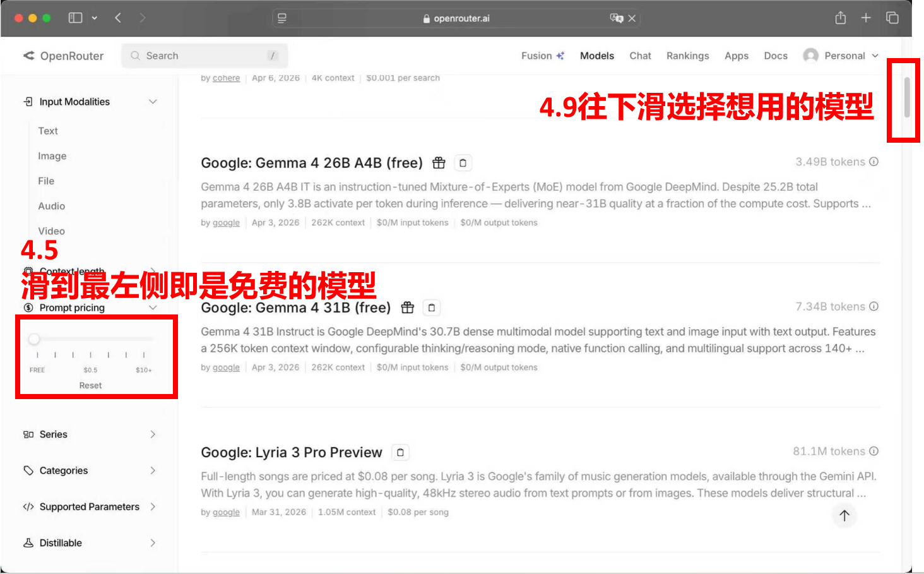Click the Fusion sparkle icon
Viewport: 924px width, 574px height.
pyautogui.click(x=560, y=55)
